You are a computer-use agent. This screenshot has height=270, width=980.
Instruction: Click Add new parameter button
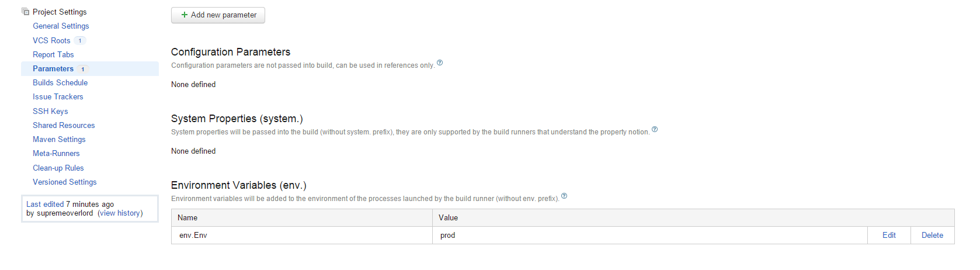pyautogui.click(x=218, y=15)
